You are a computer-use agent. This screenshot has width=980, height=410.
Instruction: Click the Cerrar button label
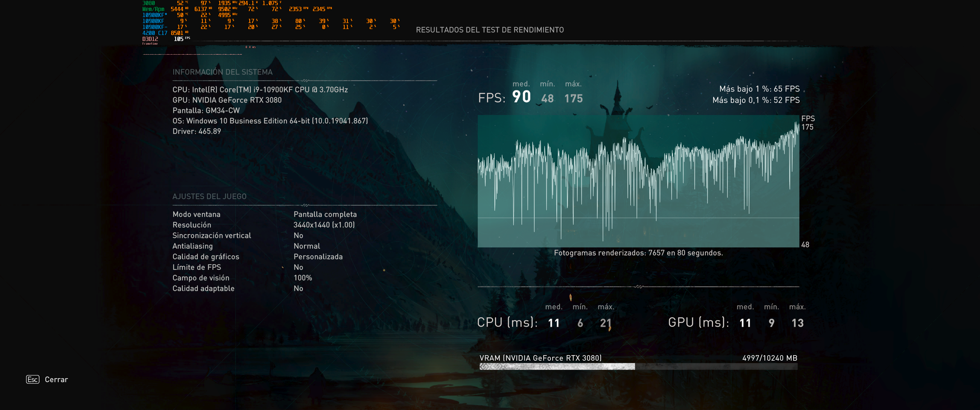click(56, 380)
